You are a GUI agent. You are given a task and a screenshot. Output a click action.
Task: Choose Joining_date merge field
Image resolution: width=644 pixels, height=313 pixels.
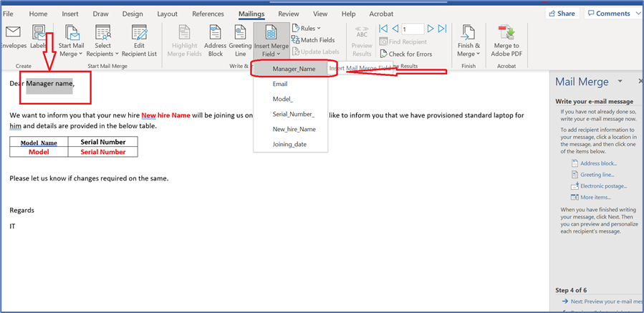pos(289,144)
